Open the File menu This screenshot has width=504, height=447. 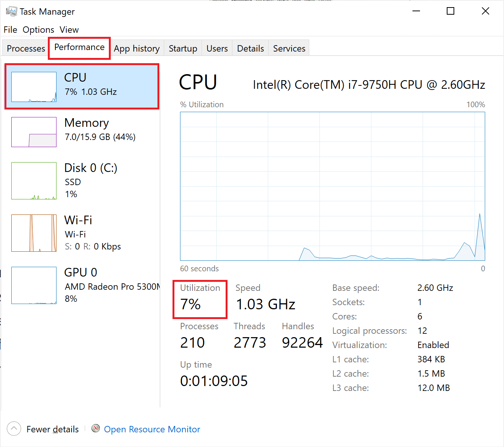(x=10, y=30)
